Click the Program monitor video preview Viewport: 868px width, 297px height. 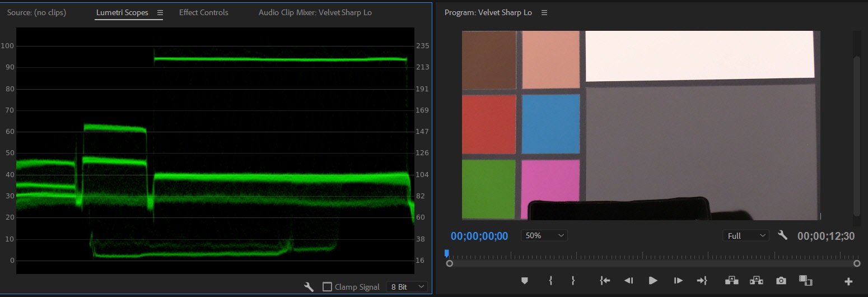[x=641, y=125]
